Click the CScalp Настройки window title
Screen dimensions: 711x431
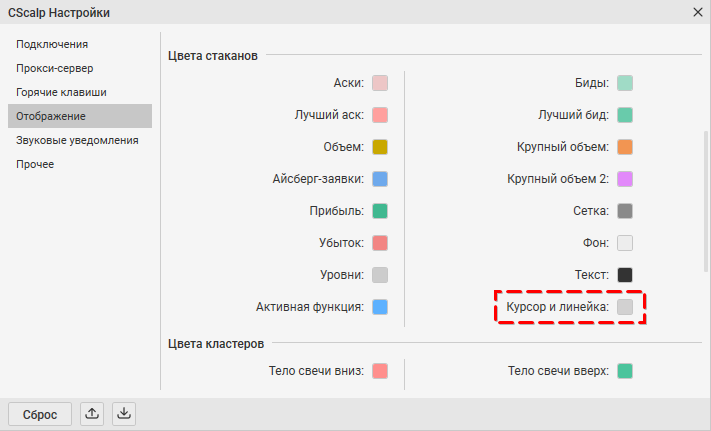59,13
